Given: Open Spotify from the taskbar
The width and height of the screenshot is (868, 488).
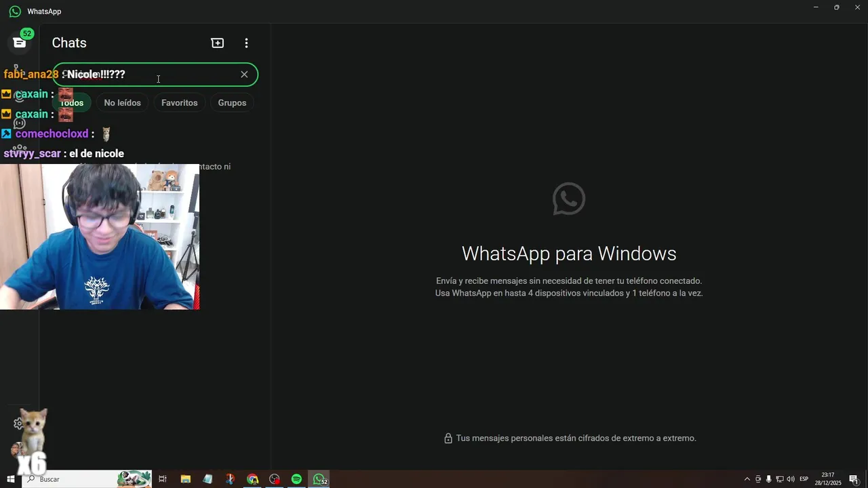Looking at the screenshot, I should click(296, 479).
